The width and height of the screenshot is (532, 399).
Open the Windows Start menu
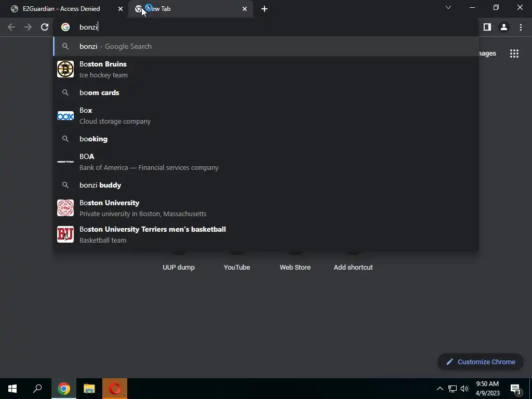pyautogui.click(x=12, y=389)
